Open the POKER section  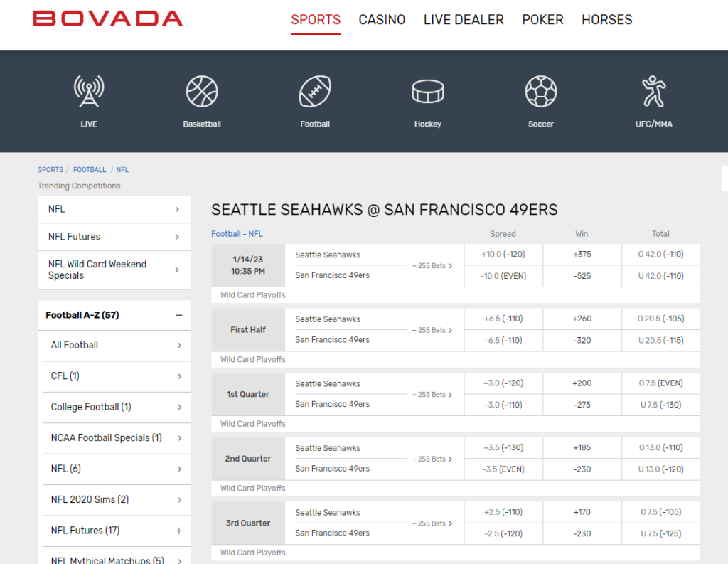pos(542,20)
